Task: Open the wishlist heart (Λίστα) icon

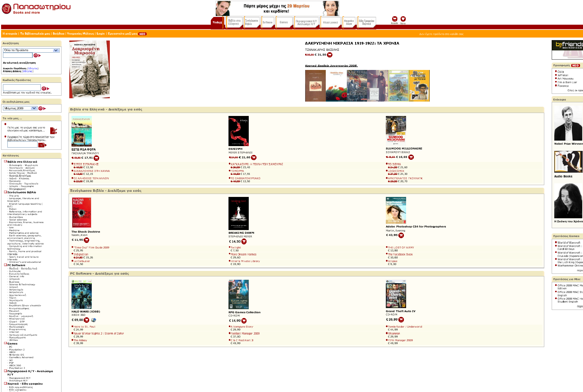Action: [403, 19]
